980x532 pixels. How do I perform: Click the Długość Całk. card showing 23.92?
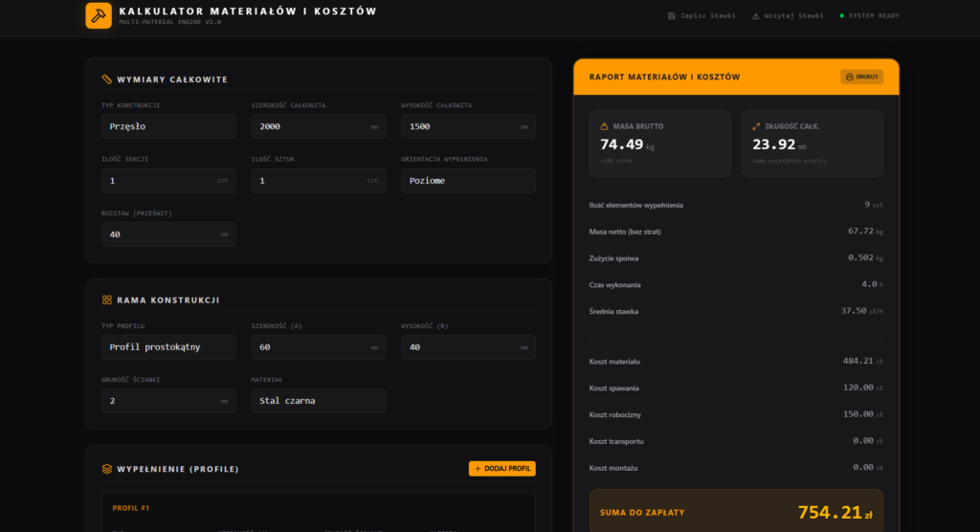click(812, 144)
